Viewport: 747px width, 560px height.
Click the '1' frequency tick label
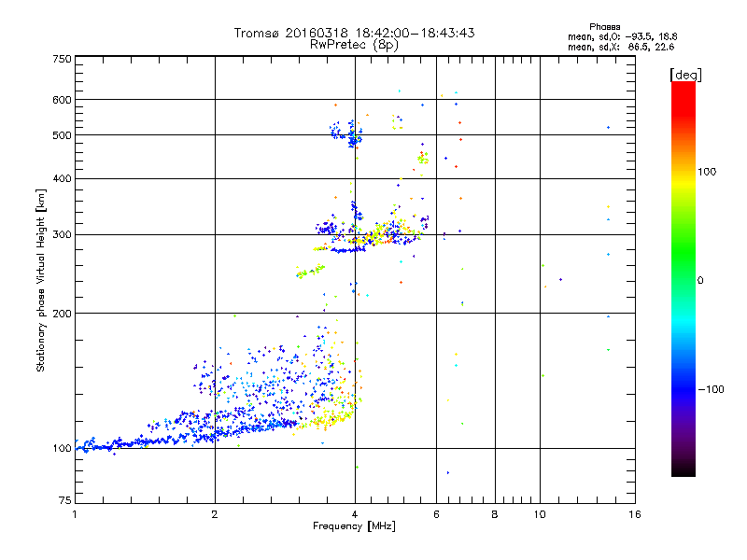point(75,514)
